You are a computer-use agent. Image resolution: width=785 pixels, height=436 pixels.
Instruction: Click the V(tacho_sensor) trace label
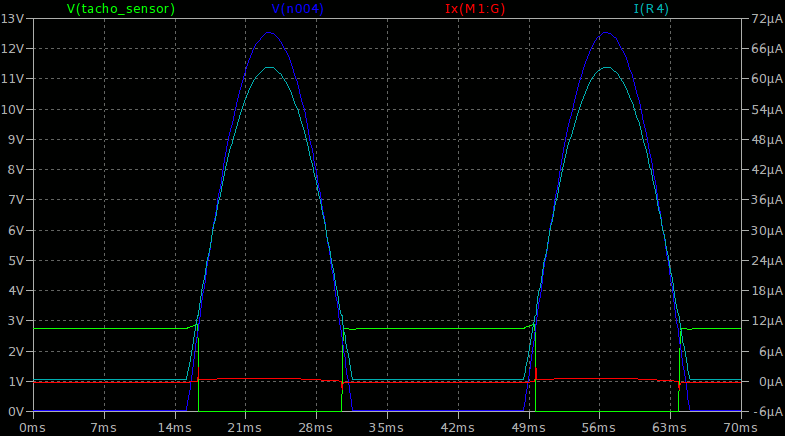[x=121, y=9]
